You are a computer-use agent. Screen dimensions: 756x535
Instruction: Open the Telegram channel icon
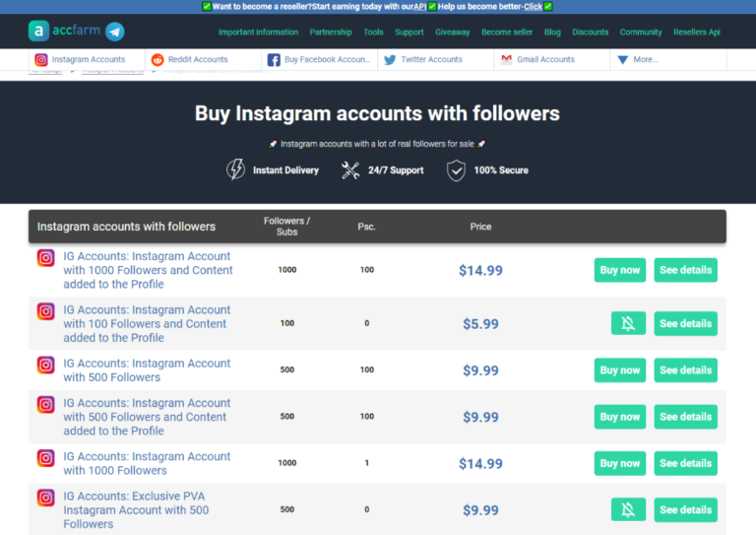tap(115, 32)
